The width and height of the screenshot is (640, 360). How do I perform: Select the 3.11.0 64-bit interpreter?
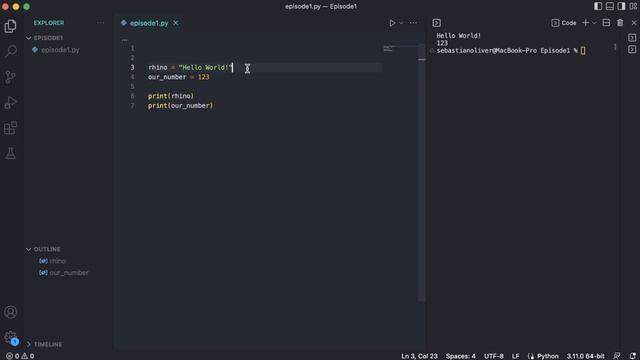pyautogui.click(x=585, y=356)
